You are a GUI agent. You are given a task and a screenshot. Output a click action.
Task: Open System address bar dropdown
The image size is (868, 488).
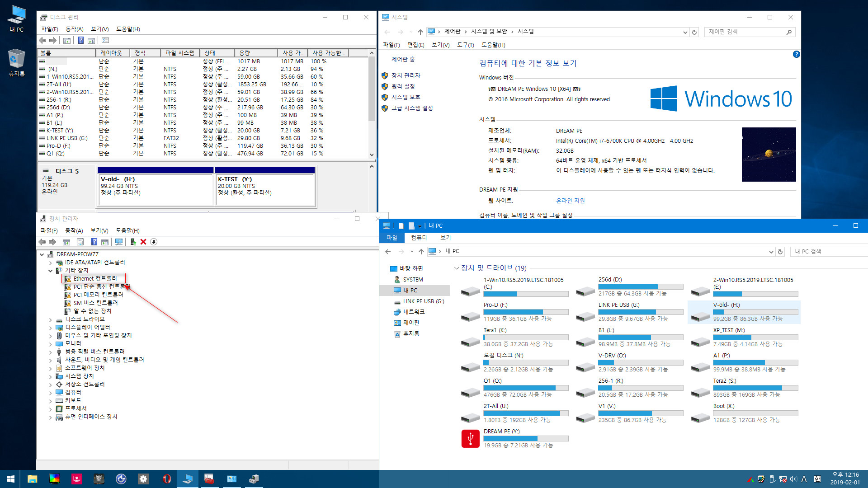(x=685, y=32)
